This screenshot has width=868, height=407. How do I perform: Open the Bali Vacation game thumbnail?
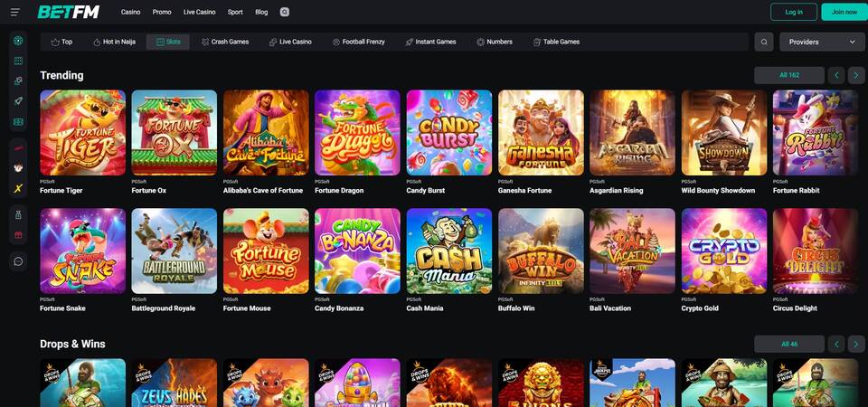633,251
